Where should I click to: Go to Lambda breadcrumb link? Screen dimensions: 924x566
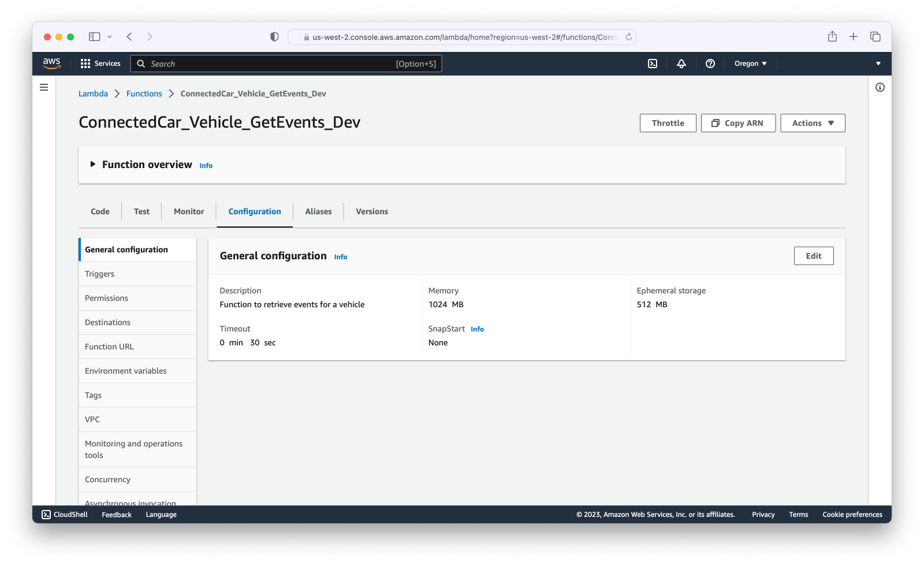93,94
